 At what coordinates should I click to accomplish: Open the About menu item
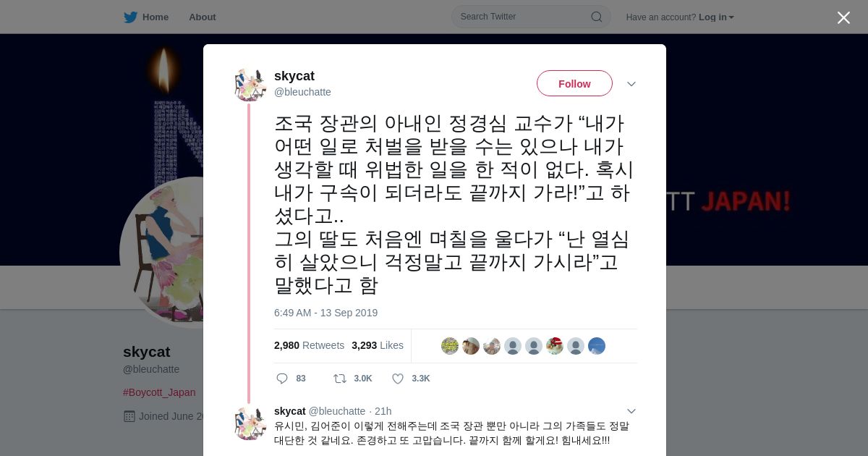(x=203, y=17)
